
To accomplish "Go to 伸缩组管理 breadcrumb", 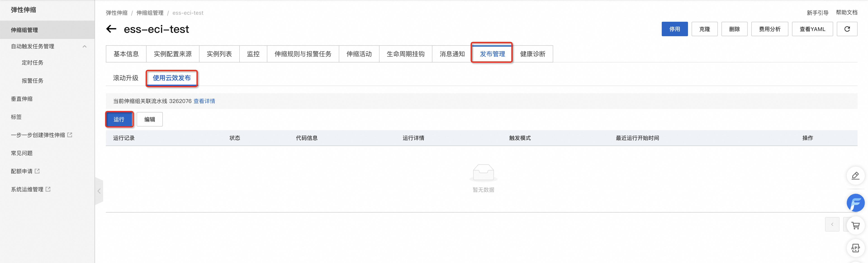I will coord(150,13).
